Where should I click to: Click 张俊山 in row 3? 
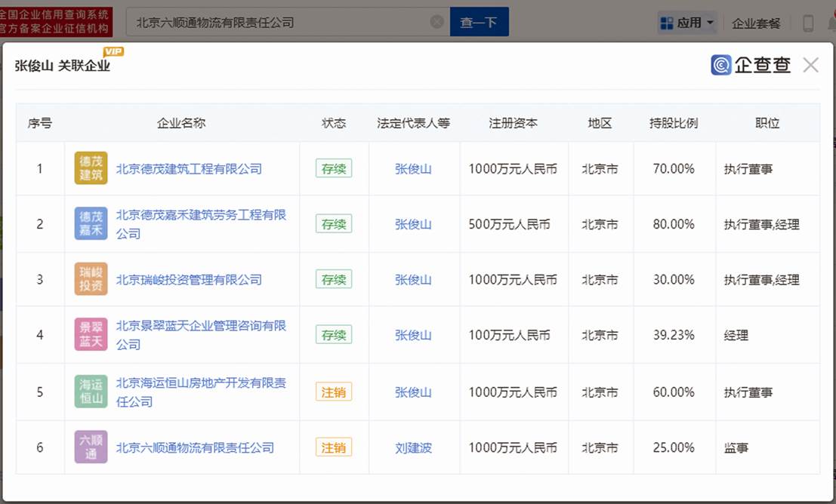pyautogui.click(x=413, y=280)
